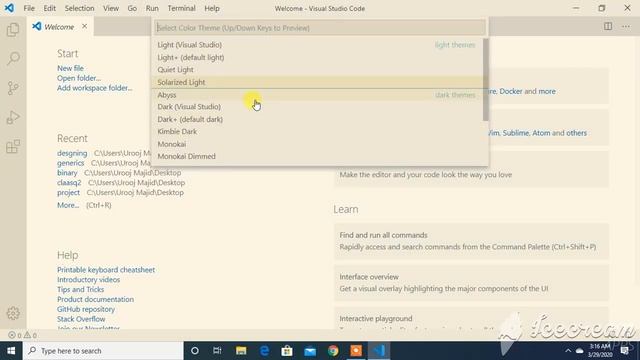The width and height of the screenshot is (640, 360).
Task: Open the File menu
Action: [29, 8]
